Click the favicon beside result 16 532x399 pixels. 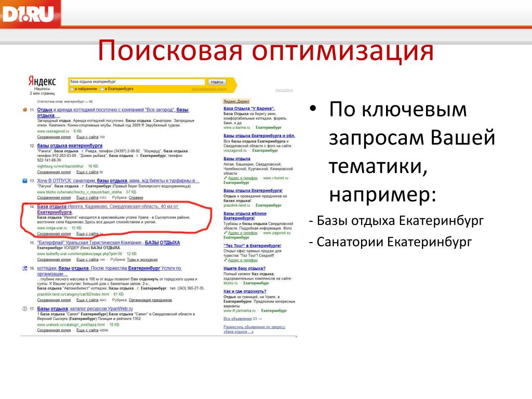coord(24,269)
